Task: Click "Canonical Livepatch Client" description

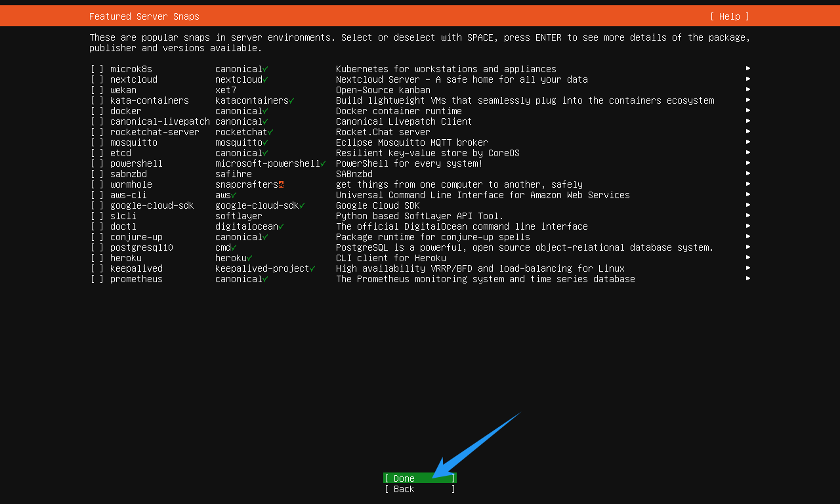Action: click(404, 121)
